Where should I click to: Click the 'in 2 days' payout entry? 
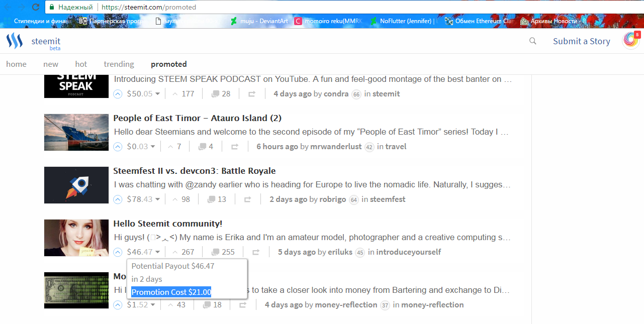pos(147,279)
